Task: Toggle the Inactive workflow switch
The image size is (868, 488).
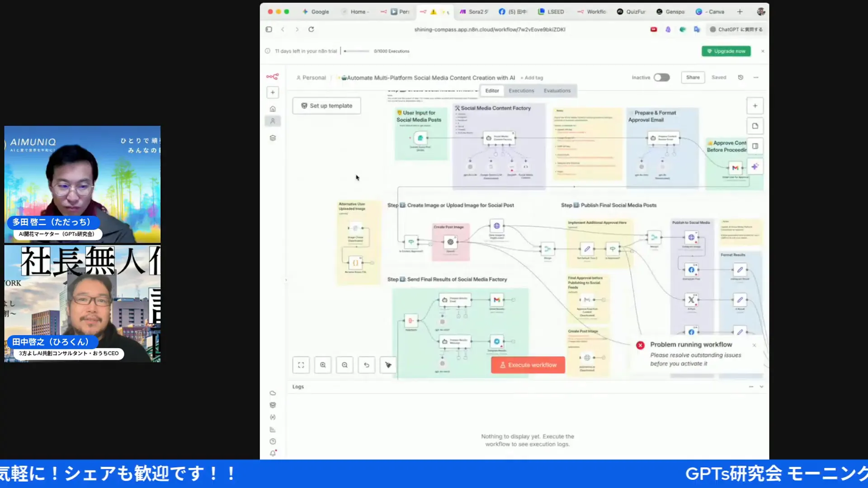Action: [x=661, y=77]
